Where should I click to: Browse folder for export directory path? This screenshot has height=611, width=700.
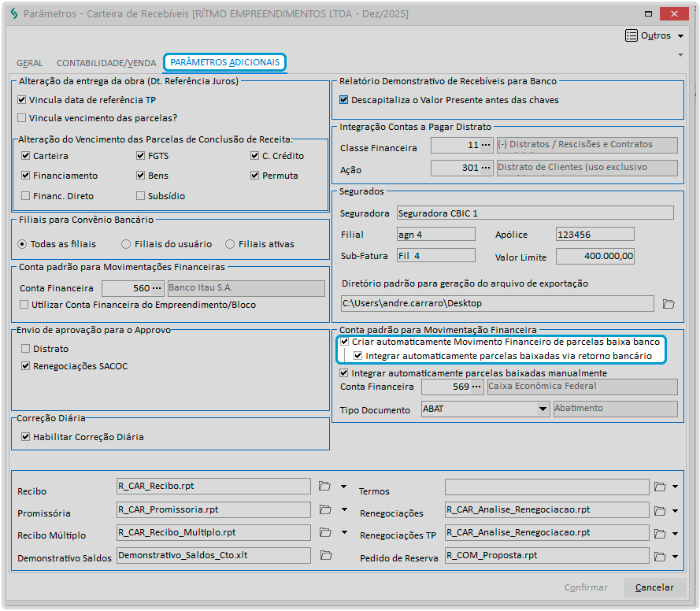669,303
